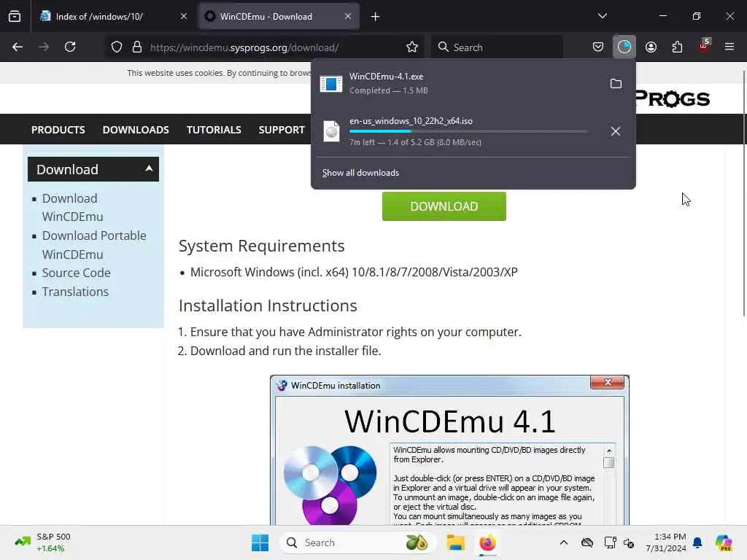The width and height of the screenshot is (747, 560).
Task: View site security padlock info
Action: [137, 47]
